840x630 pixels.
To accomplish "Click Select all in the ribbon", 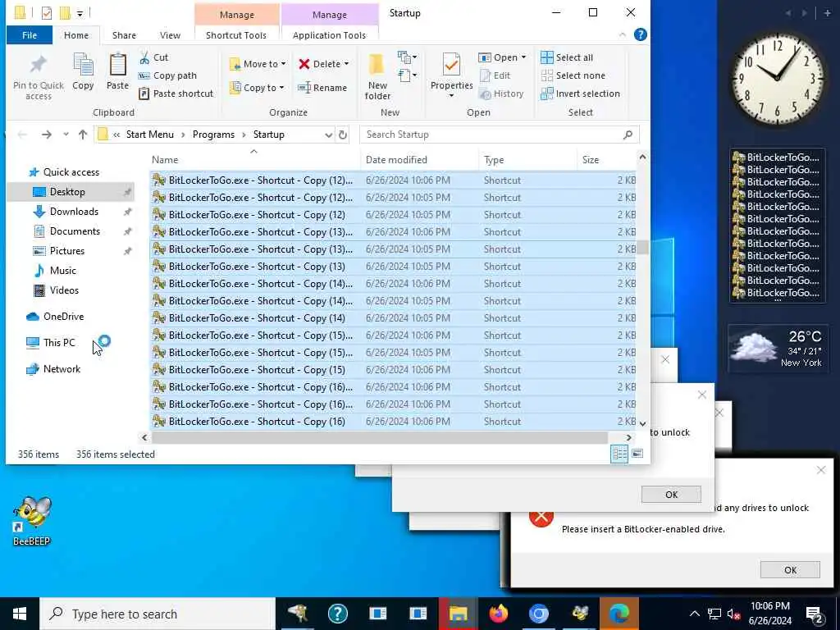I will point(567,57).
